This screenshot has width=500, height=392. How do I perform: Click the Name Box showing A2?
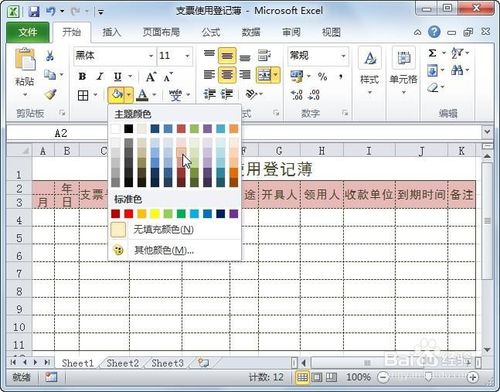(x=61, y=133)
